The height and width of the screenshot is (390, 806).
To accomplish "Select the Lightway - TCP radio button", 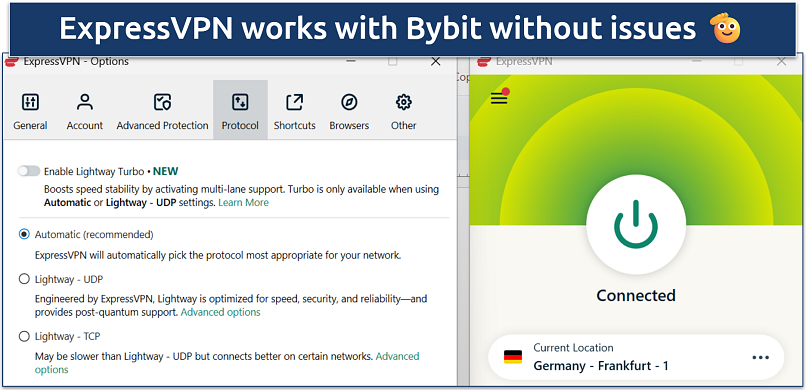I will [24, 337].
